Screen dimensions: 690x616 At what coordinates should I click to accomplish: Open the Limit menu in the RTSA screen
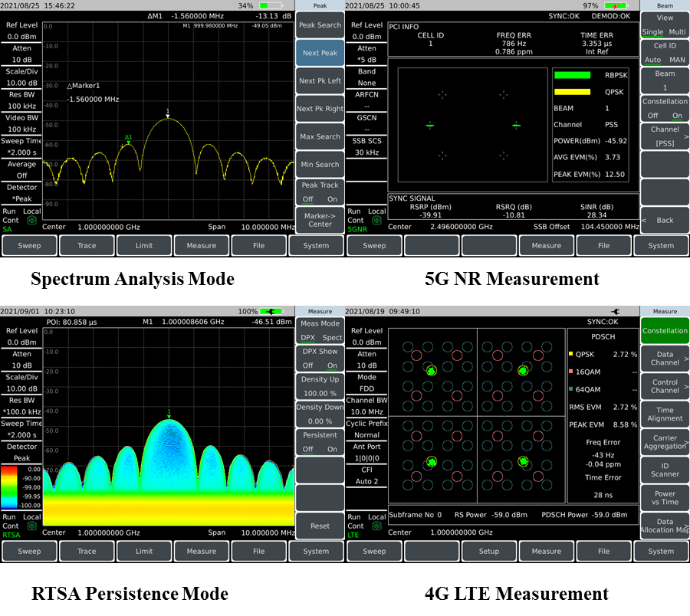coord(143,551)
